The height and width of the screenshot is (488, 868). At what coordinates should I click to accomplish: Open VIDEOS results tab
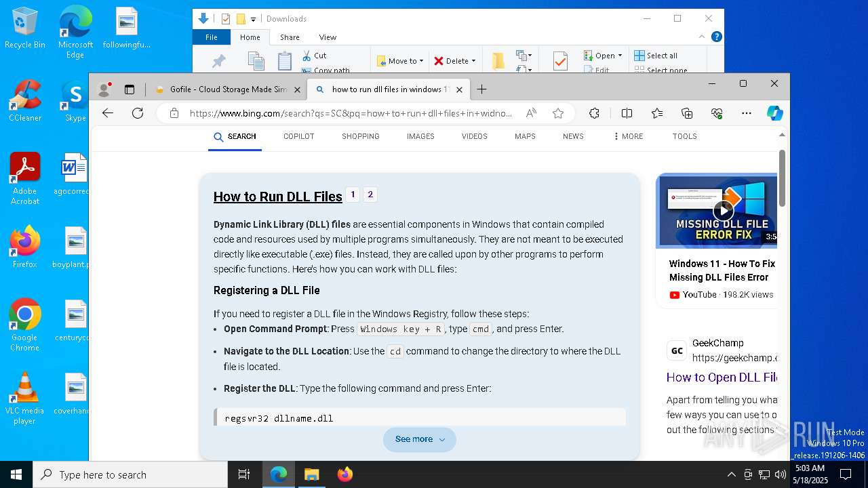click(474, 136)
